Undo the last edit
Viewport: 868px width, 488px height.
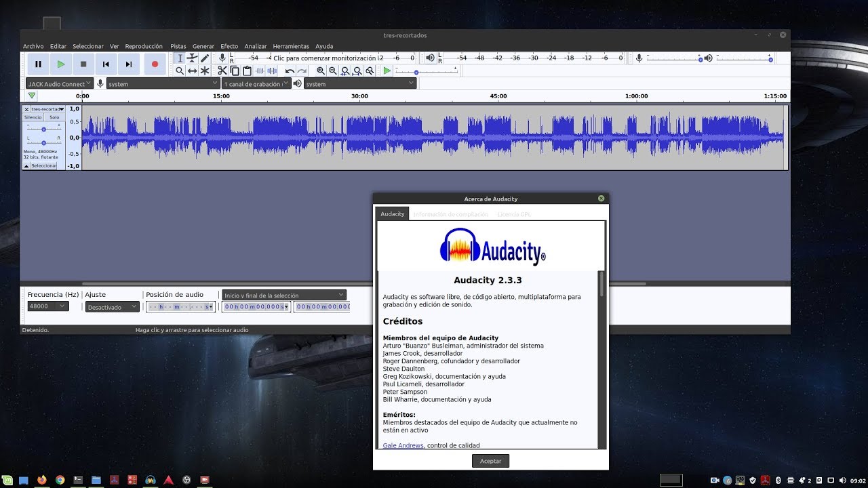click(x=290, y=70)
